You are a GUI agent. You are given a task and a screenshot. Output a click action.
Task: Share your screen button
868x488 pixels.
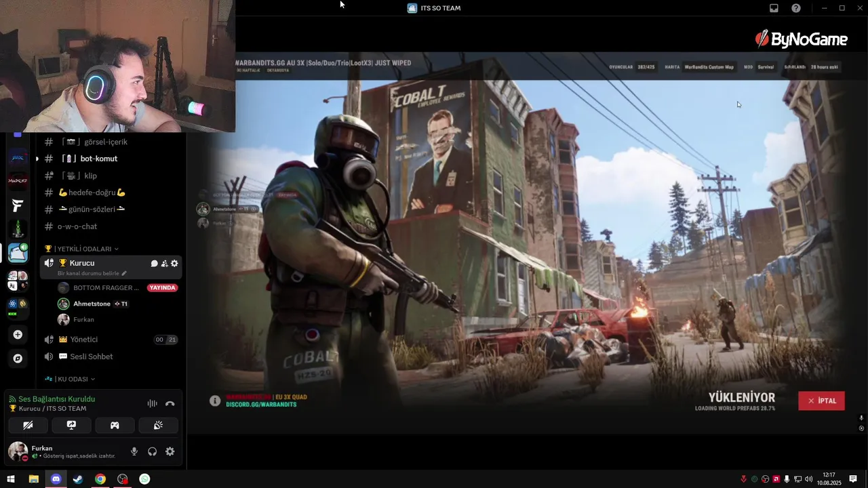[x=71, y=425]
